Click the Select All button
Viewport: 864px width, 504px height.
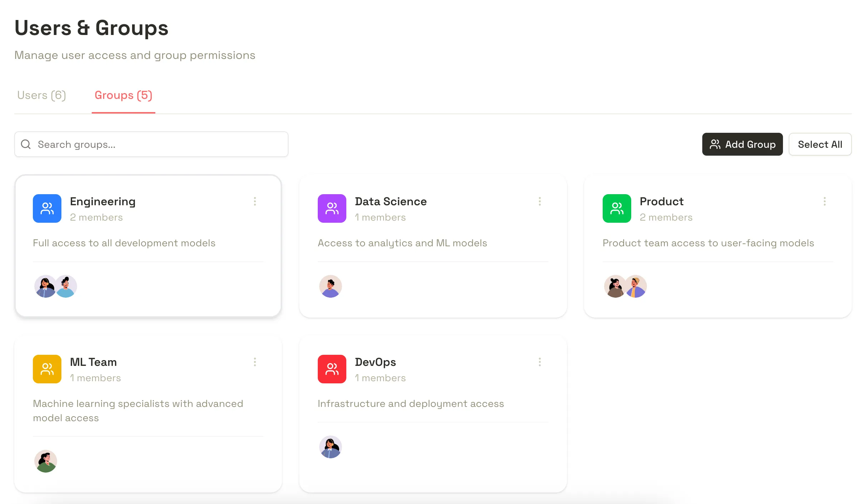(820, 144)
